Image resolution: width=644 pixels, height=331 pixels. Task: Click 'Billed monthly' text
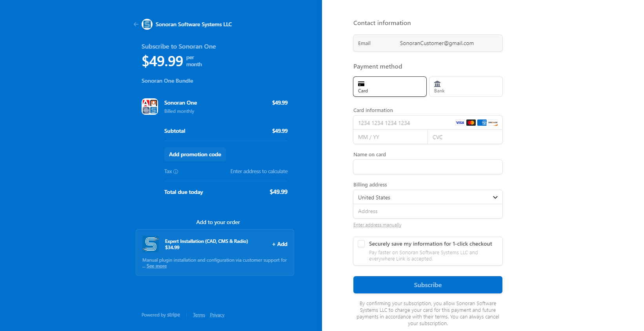point(179,111)
